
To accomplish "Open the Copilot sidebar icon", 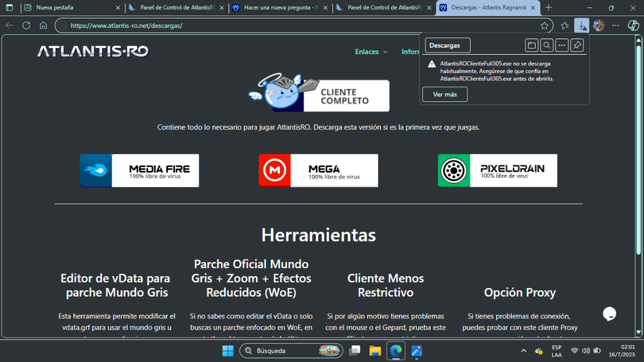I will (x=633, y=25).
